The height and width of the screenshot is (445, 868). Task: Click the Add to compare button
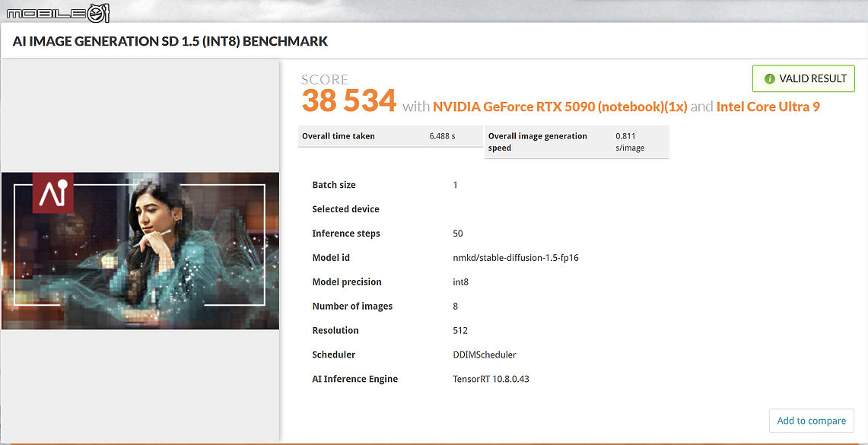(812, 421)
